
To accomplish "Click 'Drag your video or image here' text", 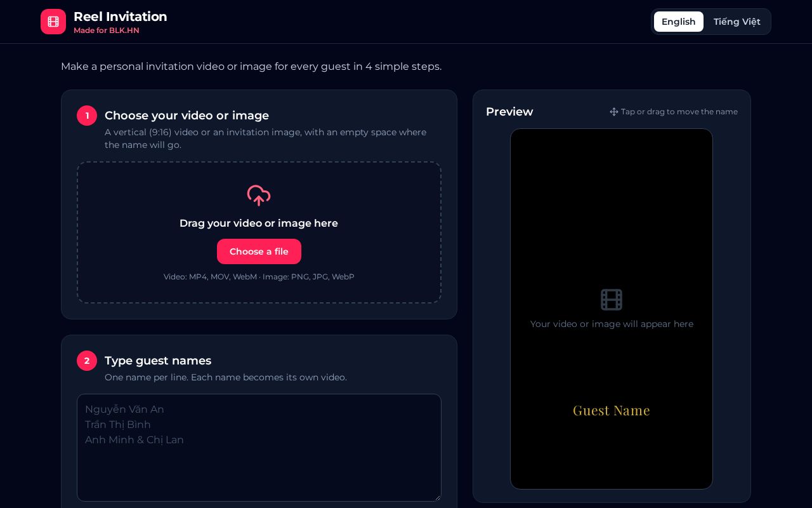I will (259, 224).
